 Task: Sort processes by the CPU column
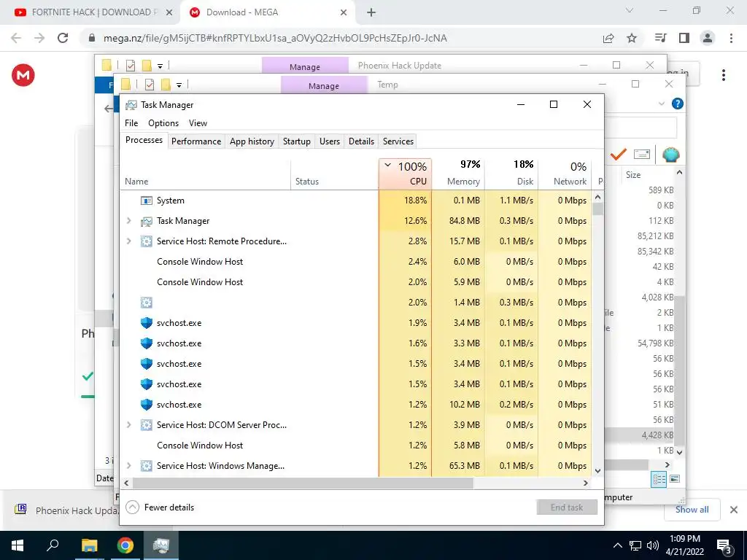coord(406,174)
